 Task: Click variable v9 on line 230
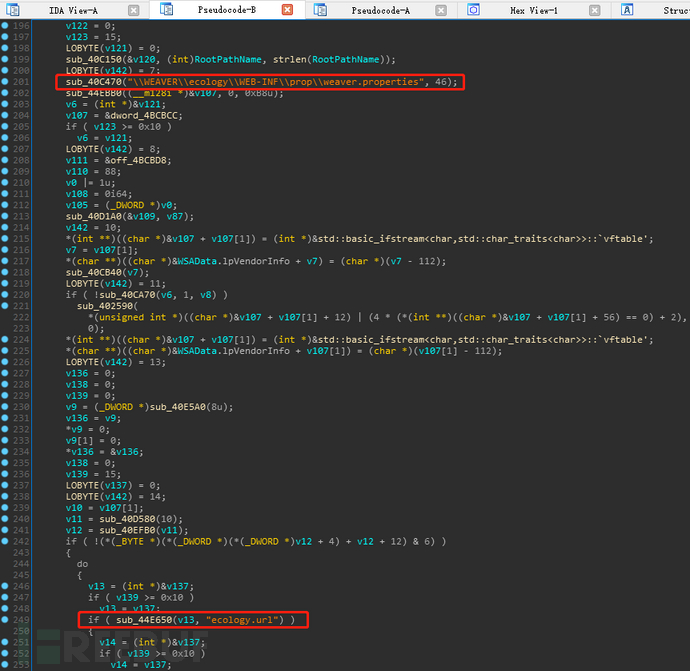pyautogui.click(x=71, y=407)
